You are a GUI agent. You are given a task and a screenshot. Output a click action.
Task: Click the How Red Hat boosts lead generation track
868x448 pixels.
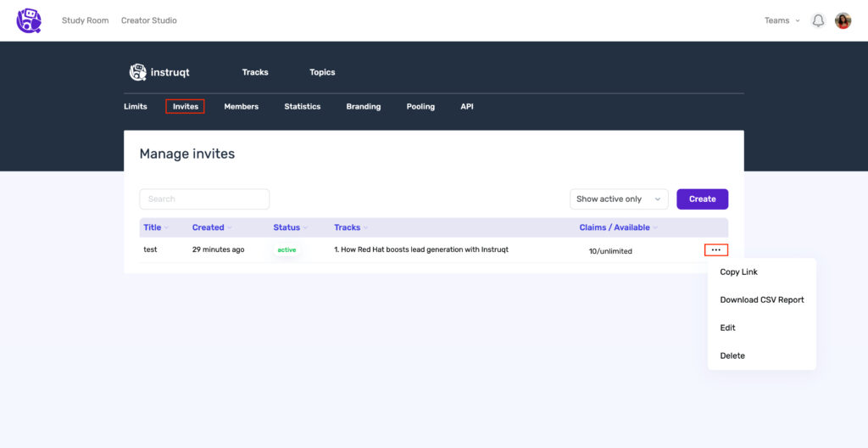(421, 249)
